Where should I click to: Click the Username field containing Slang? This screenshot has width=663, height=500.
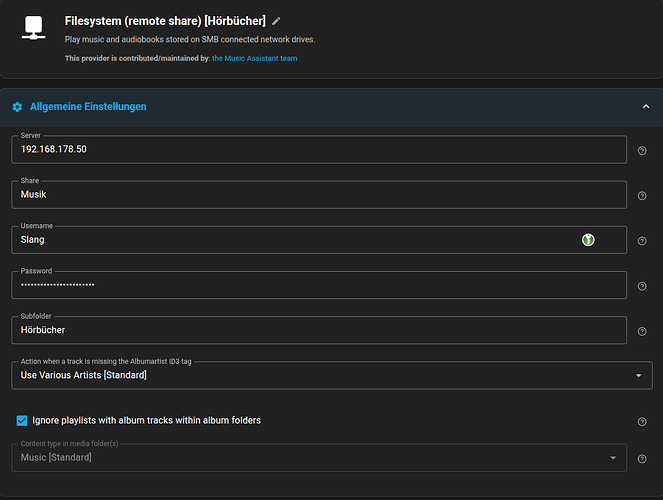319,240
